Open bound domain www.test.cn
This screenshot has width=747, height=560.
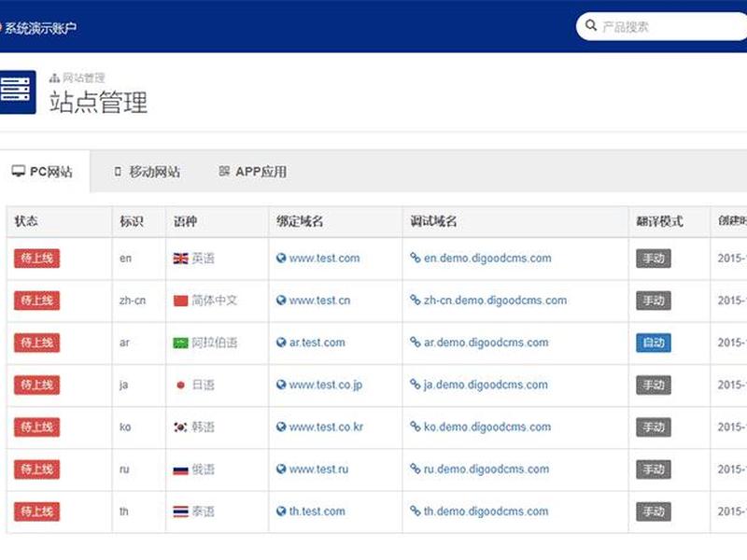319,301
